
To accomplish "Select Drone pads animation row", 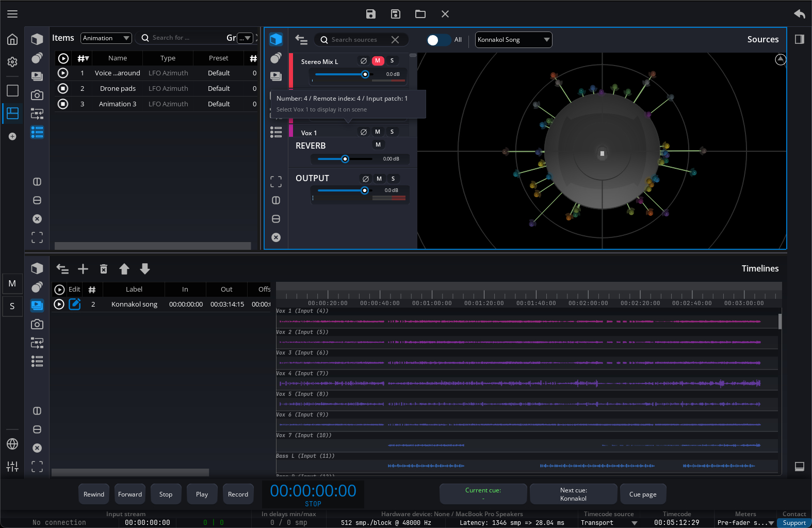I will click(118, 89).
